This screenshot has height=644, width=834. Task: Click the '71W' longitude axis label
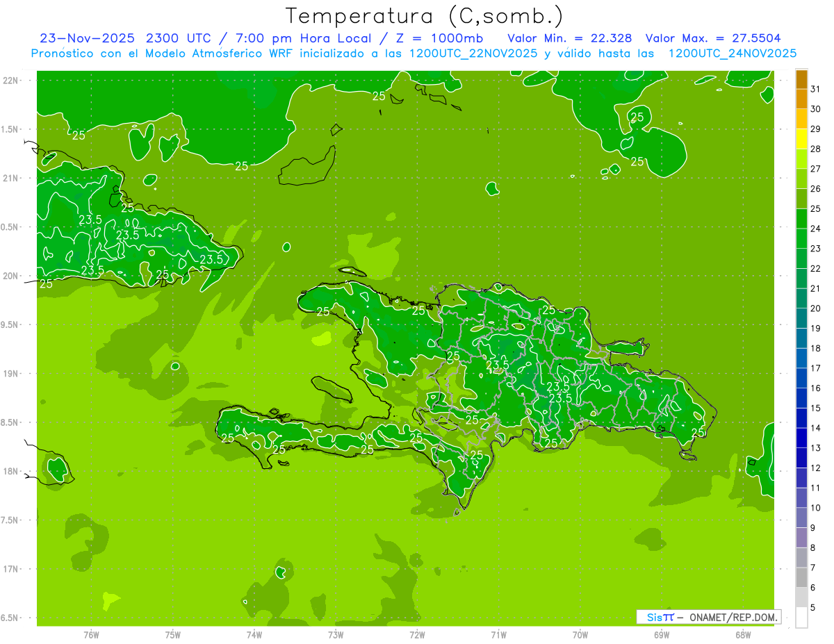click(x=498, y=635)
